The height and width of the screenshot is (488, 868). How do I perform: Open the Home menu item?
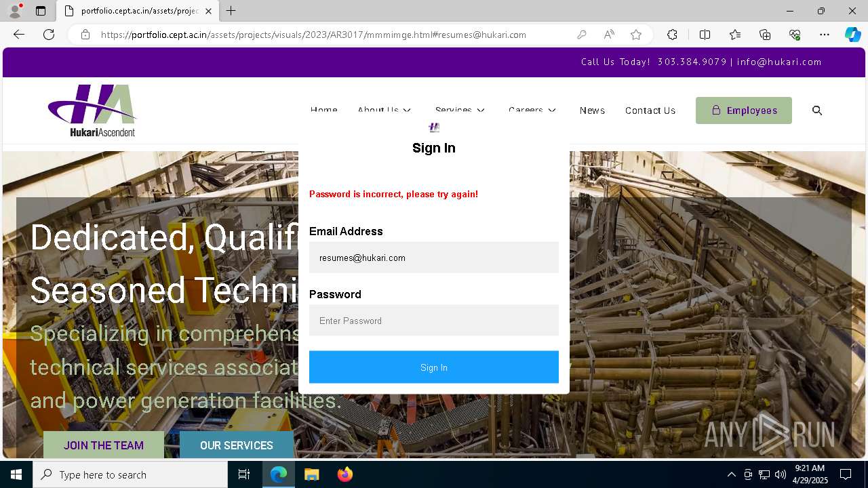point(324,110)
